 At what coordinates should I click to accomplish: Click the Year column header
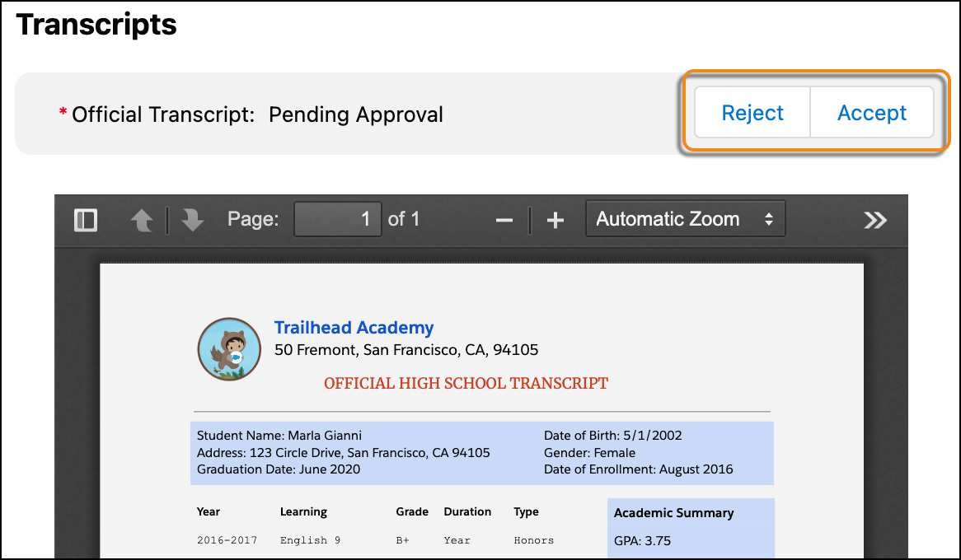coord(209,511)
